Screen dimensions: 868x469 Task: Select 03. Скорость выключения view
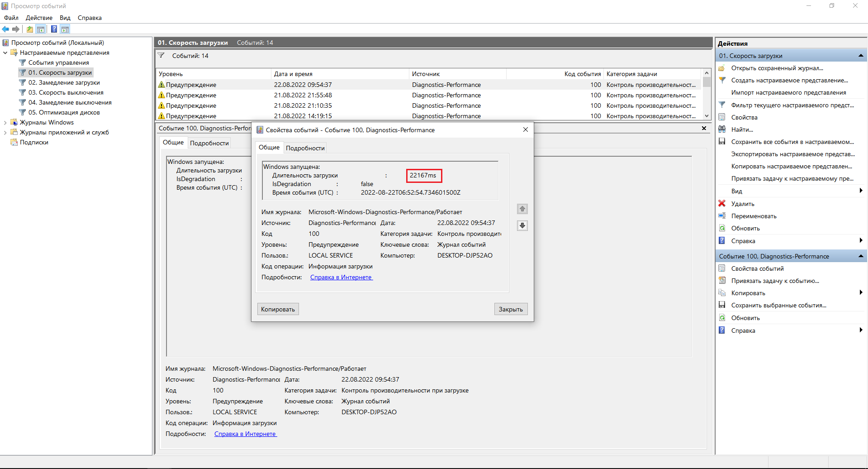click(66, 92)
